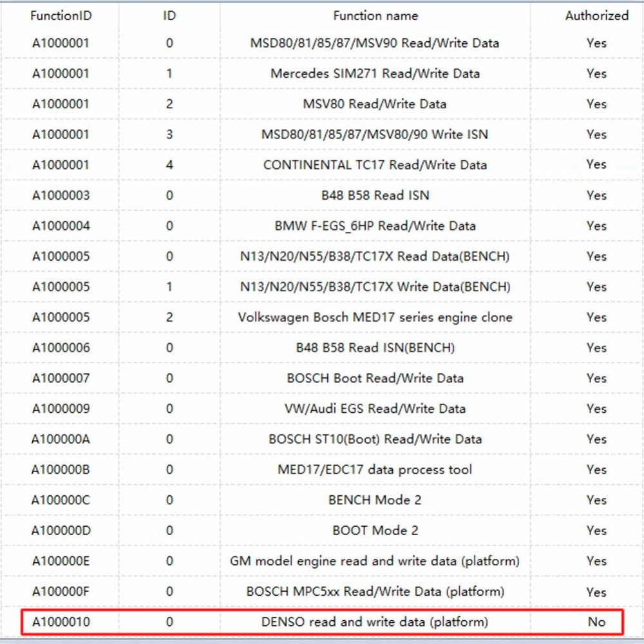
Task: Select MED17/EDC17 data process tool
Action: click(375, 469)
